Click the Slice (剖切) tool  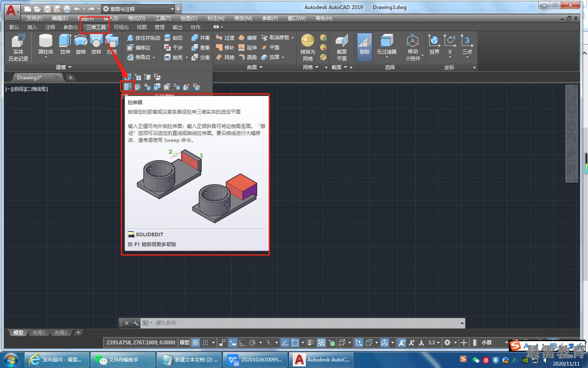(174, 38)
